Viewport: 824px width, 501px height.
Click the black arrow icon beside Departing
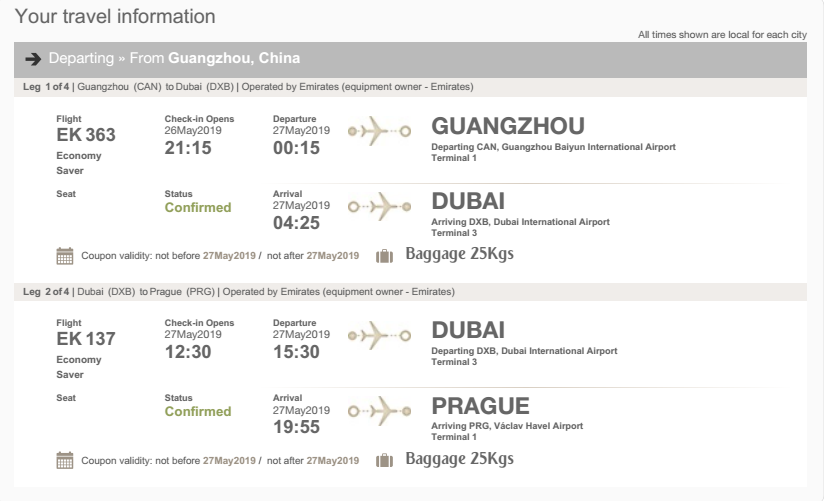coord(33,59)
